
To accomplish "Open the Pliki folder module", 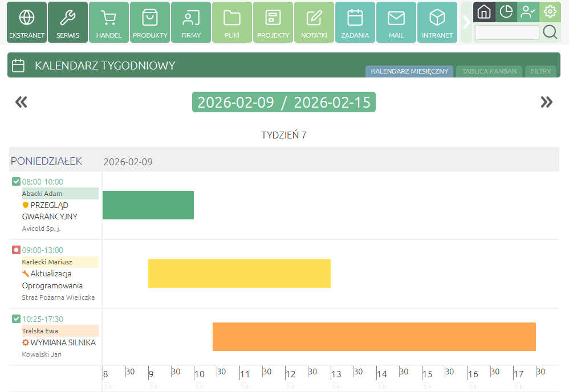I will point(232,22).
